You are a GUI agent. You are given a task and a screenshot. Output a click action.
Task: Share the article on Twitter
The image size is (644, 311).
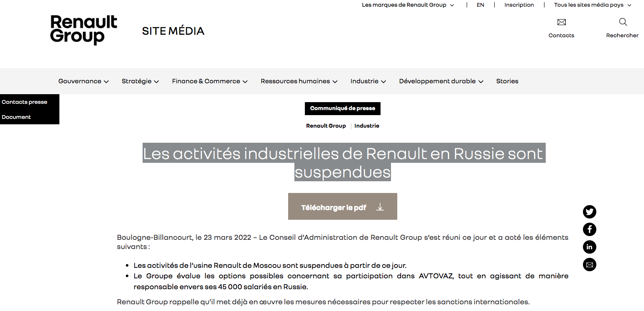click(590, 212)
